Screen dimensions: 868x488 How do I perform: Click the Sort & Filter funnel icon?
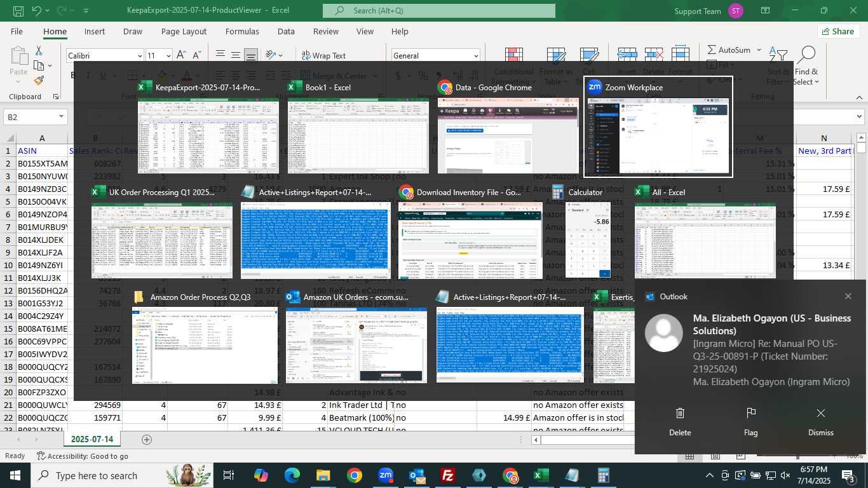(x=778, y=56)
